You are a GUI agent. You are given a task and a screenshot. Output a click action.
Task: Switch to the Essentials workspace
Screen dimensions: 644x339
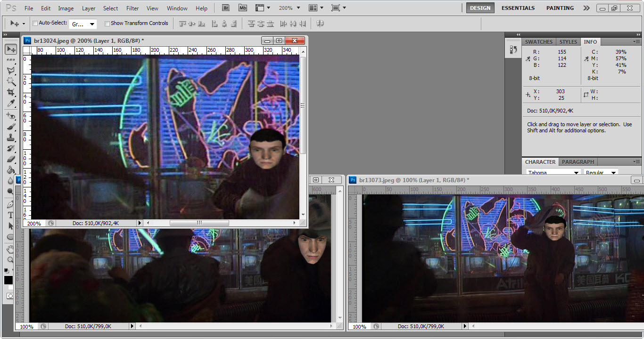[x=518, y=8]
